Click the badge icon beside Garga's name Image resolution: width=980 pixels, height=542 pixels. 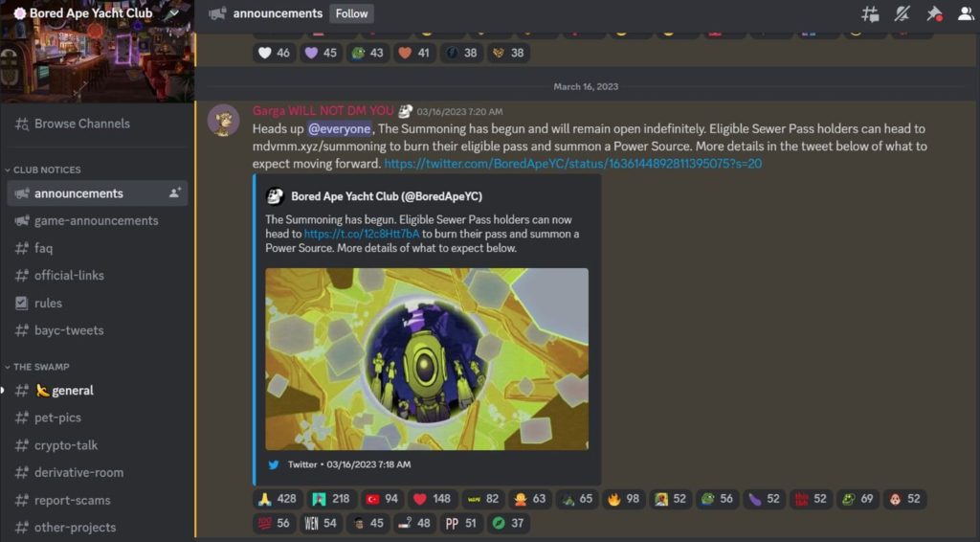[405, 111]
